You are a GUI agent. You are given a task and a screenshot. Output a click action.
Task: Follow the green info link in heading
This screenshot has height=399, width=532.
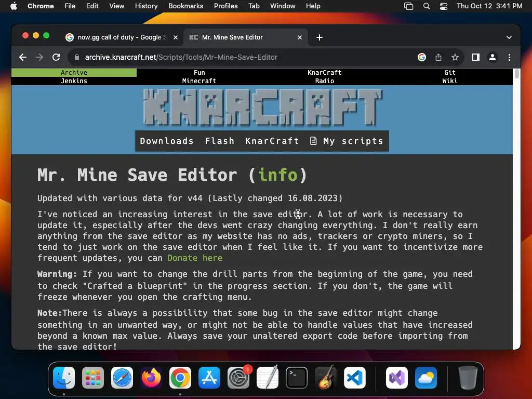(x=277, y=175)
